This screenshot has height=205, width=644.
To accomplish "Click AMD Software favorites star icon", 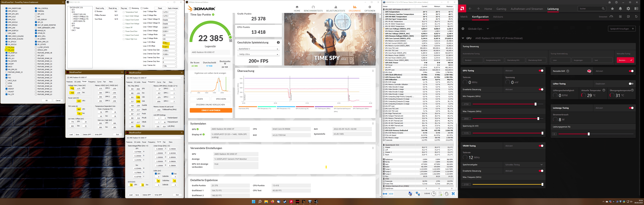I will coord(612,9).
